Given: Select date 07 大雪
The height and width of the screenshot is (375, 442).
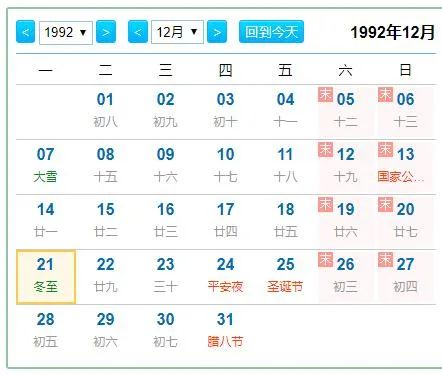Looking at the screenshot, I should click(46, 167).
